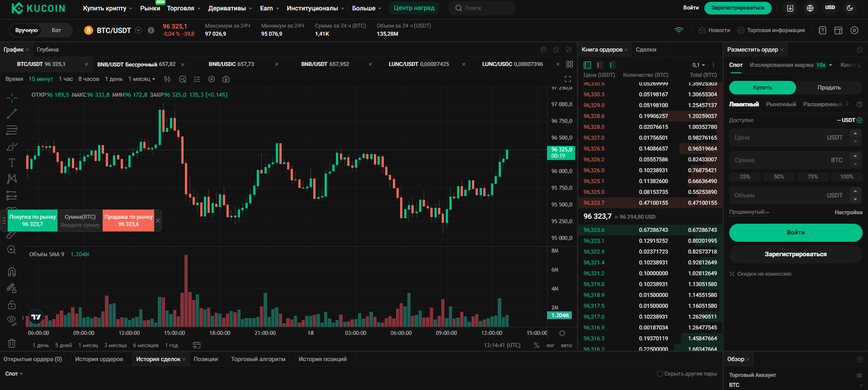Switch to Бот trading mode

[56, 30]
